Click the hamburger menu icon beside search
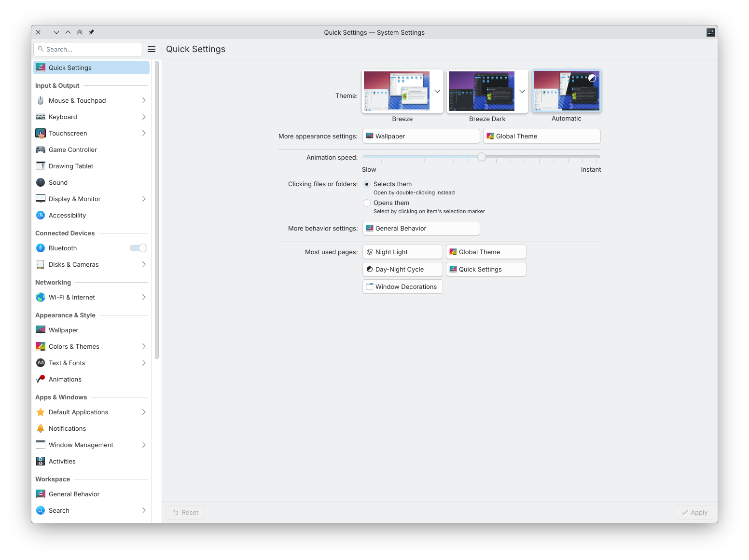 (152, 49)
